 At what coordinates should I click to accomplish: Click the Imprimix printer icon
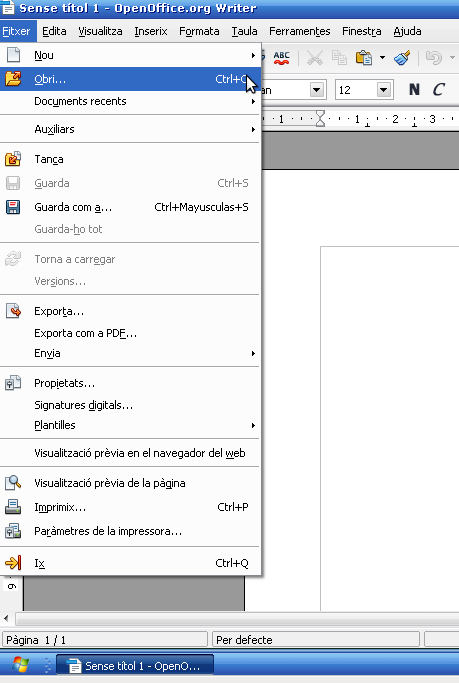(x=13, y=507)
